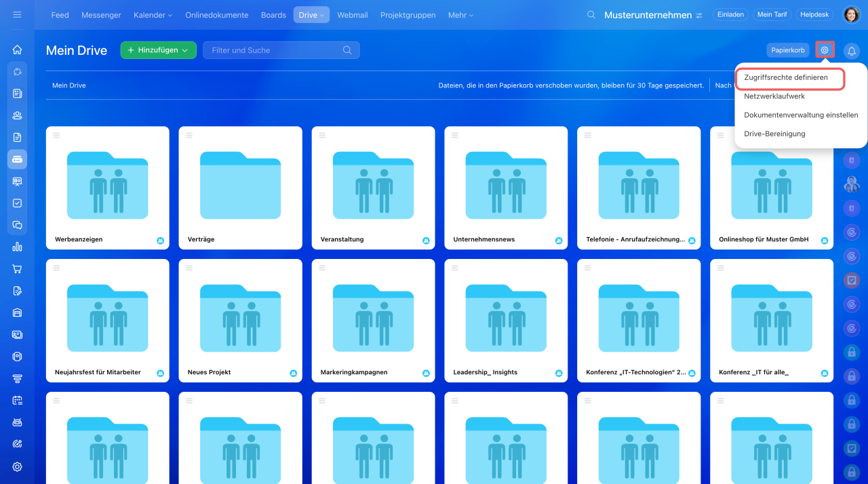Click the folder name Markeringkampagnen

pyautogui.click(x=354, y=372)
